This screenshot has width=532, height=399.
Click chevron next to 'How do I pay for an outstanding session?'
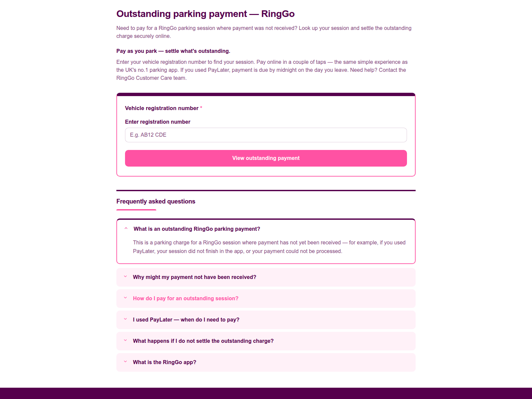click(x=125, y=298)
